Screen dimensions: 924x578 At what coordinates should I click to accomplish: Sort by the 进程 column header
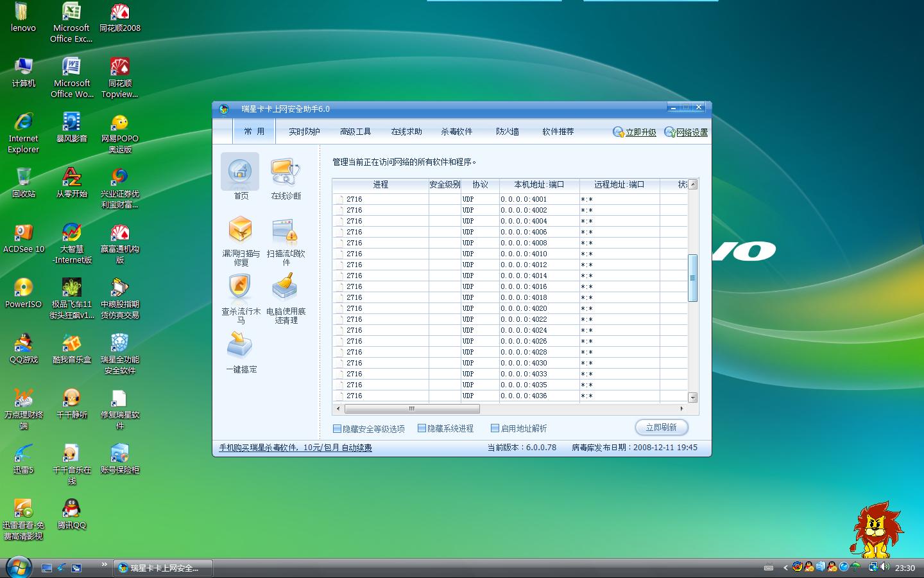[381, 184]
